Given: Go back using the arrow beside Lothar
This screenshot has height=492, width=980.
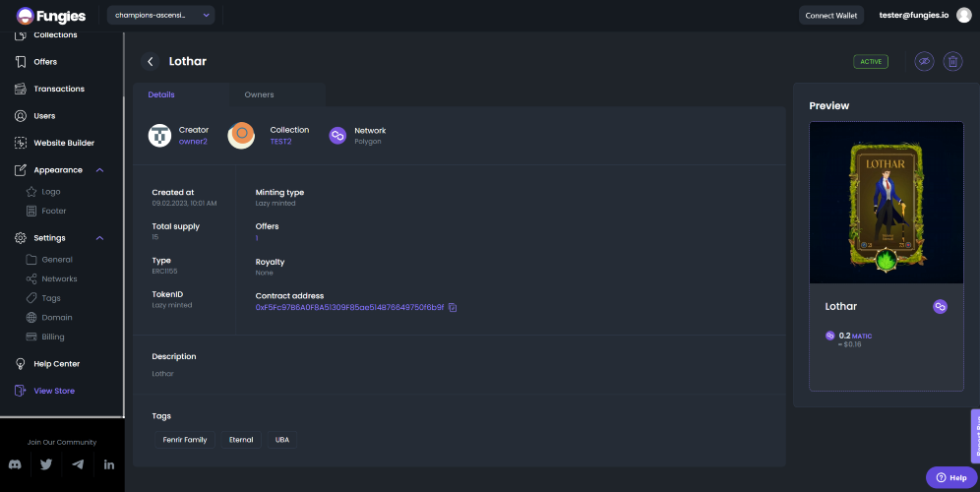Looking at the screenshot, I should click(150, 61).
